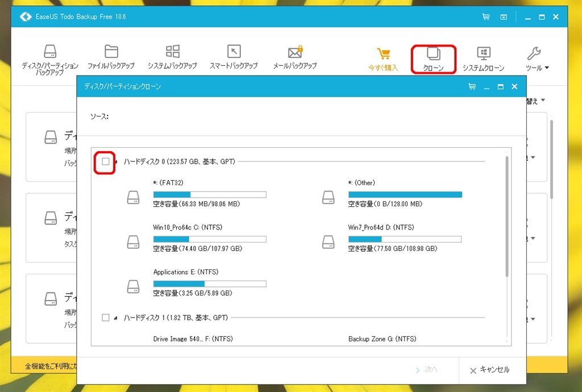
Task: Select the Backup Zone G: (NTFS) label
Action: pos(383,339)
